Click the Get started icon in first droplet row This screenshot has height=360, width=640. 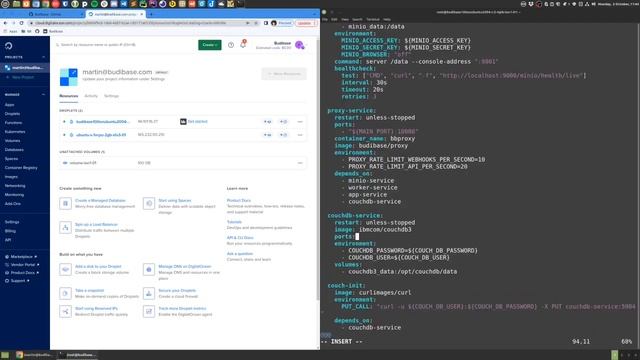coord(183,122)
